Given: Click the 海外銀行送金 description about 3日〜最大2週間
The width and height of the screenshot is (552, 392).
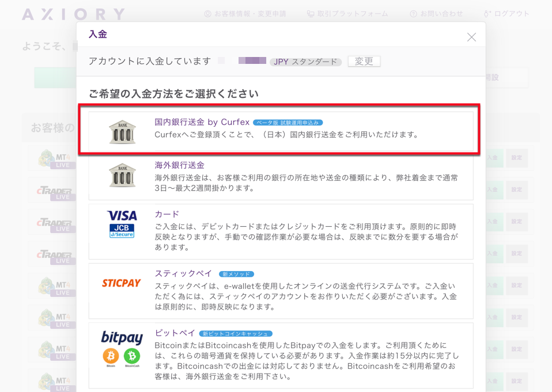Looking at the screenshot, I should tap(307, 183).
